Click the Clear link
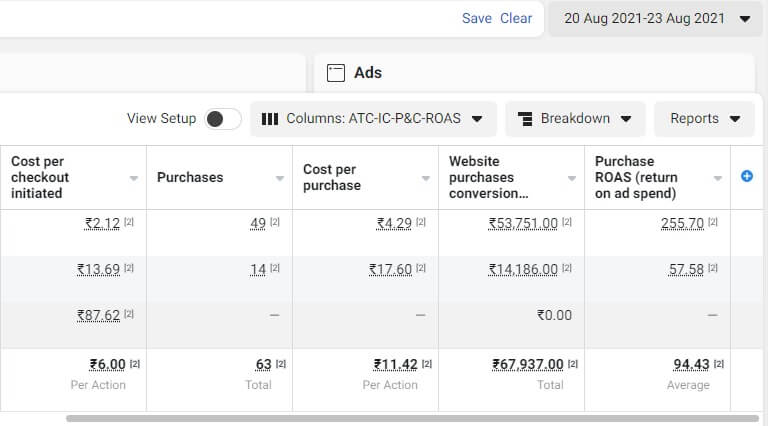768x426 pixels. (516, 18)
